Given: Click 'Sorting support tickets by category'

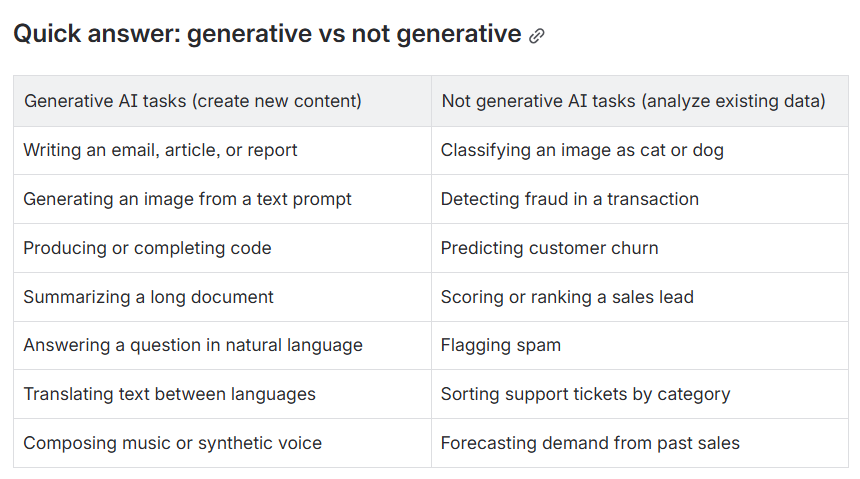Looking at the screenshot, I should pos(586,394).
